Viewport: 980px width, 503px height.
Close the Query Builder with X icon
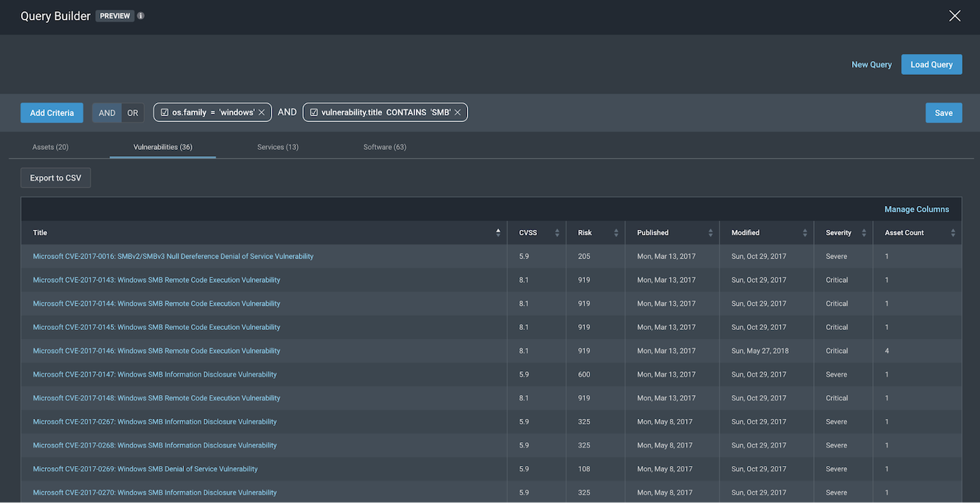[954, 16]
